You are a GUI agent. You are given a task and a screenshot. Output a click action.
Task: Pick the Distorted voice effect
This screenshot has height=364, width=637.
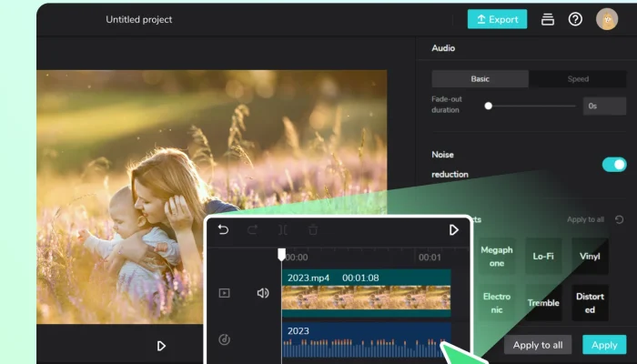(590, 303)
